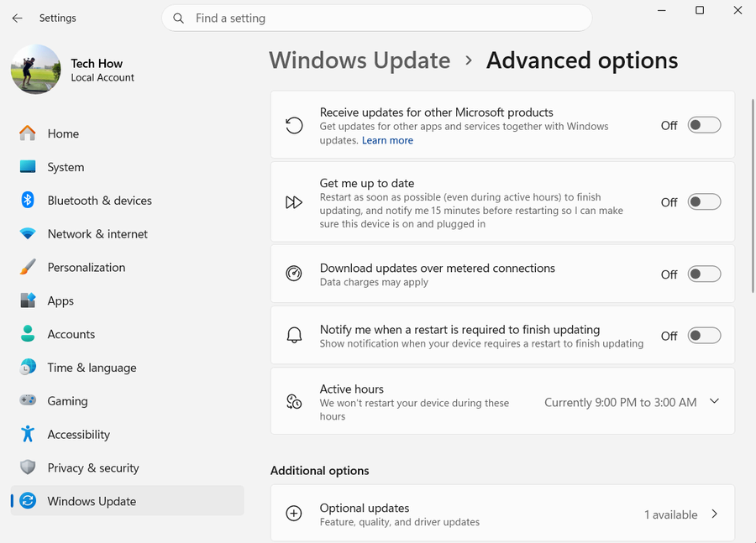Select System in the sidebar
The width and height of the screenshot is (756, 543).
click(128, 167)
